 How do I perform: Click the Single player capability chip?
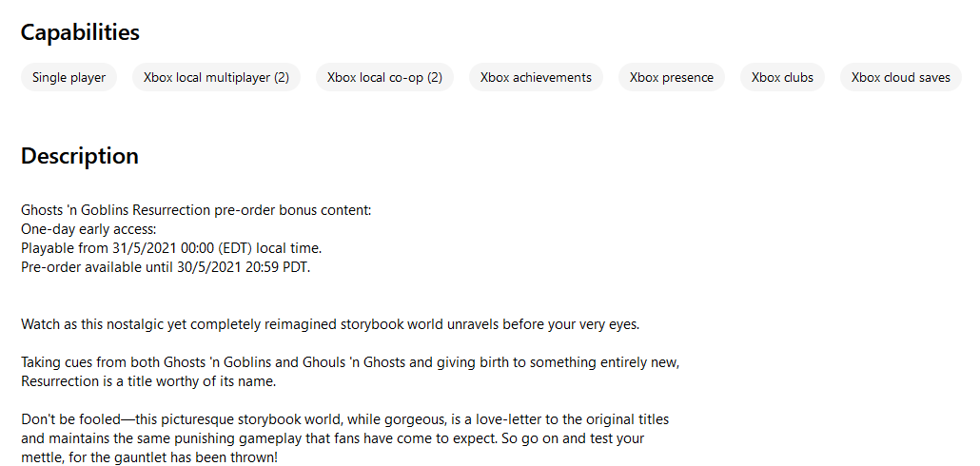point(69,78)
